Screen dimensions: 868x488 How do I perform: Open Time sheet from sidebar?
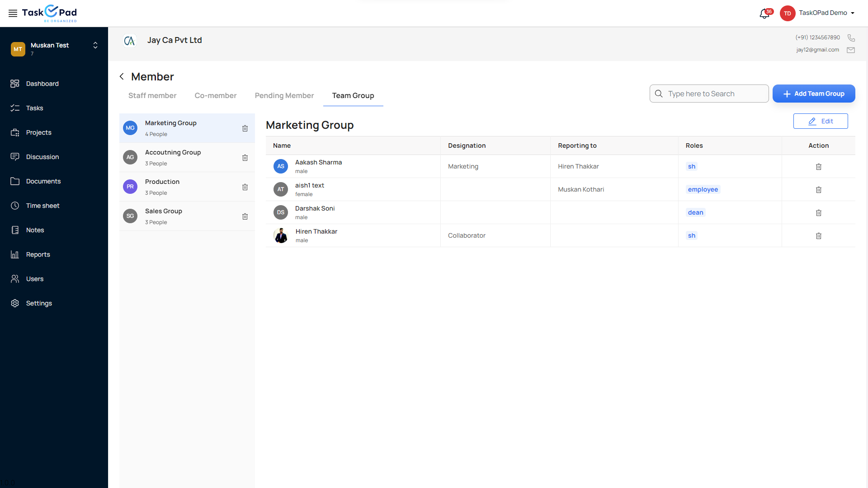(42, 206)
